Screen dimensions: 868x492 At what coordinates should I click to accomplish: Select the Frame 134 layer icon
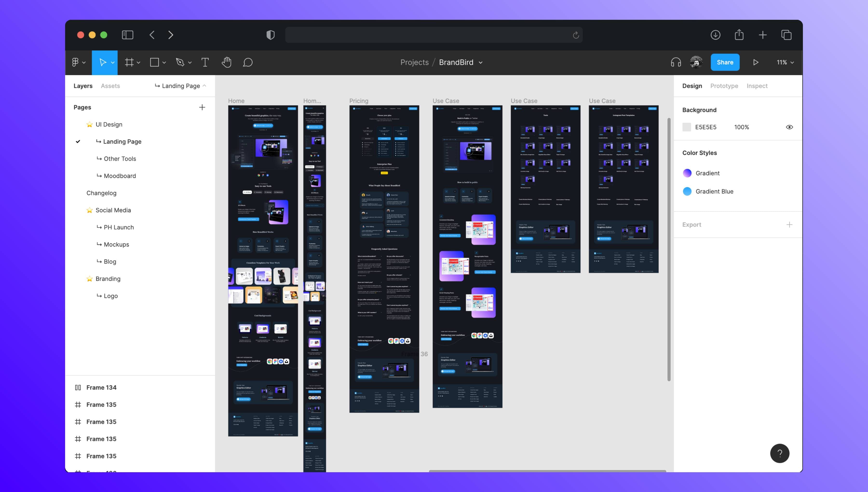[78, 388]
